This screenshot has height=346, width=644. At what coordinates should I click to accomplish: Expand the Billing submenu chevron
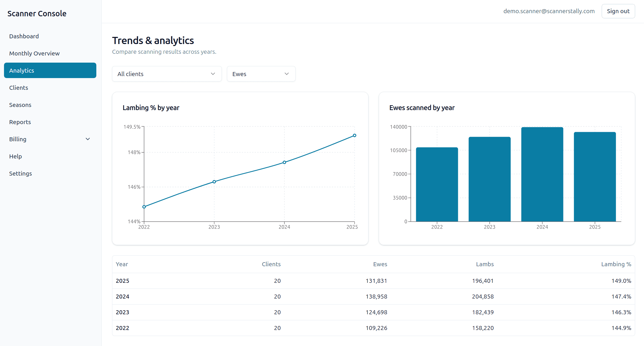pyautogui.click(x=88, y=139)
